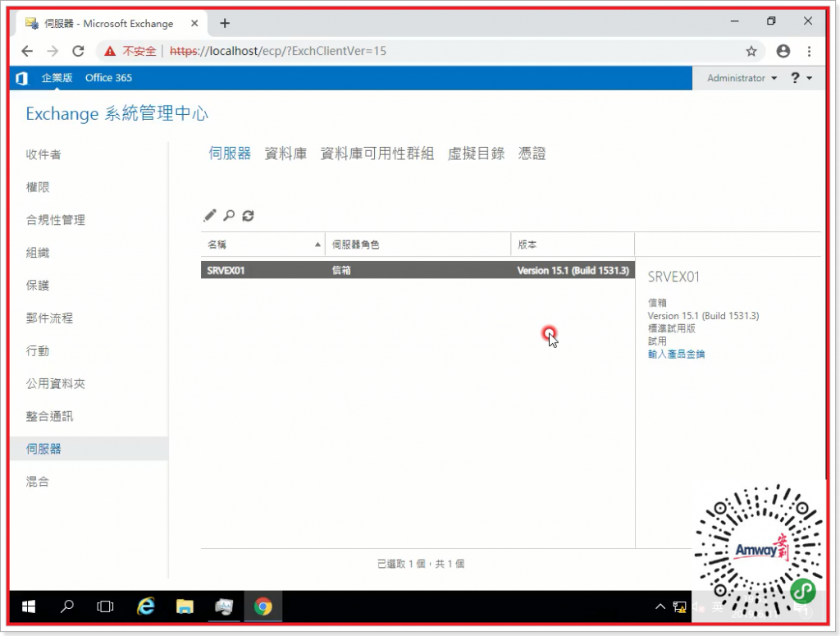Bookmark the page with the star icon

click(x=751, y=50)
